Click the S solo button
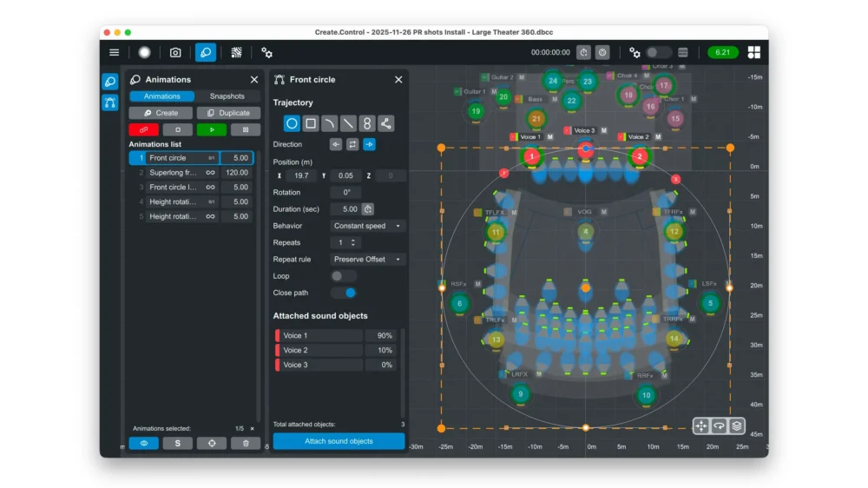 point(178,443)
